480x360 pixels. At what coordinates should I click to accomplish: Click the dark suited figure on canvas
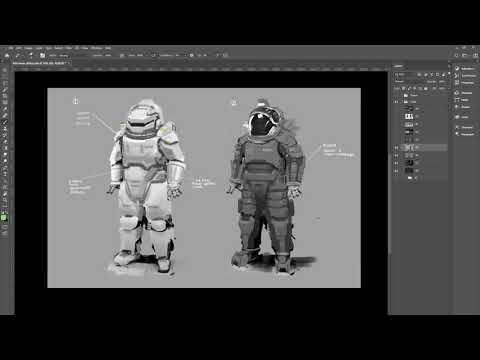[x=267, y=187]
